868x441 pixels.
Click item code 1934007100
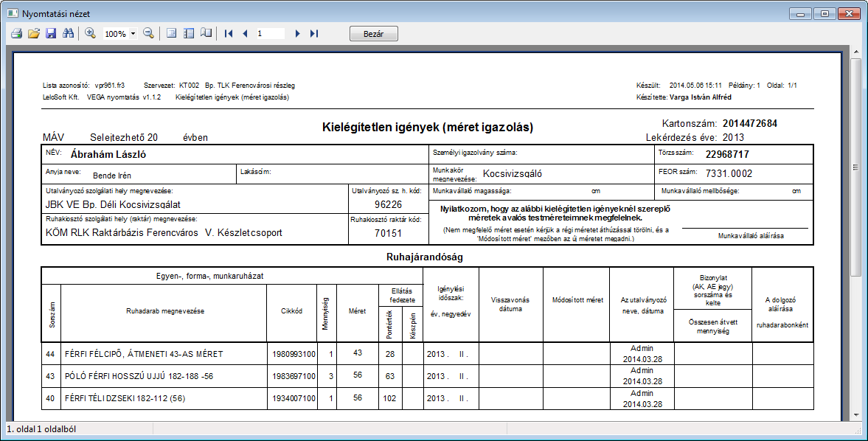click(294, 398)
